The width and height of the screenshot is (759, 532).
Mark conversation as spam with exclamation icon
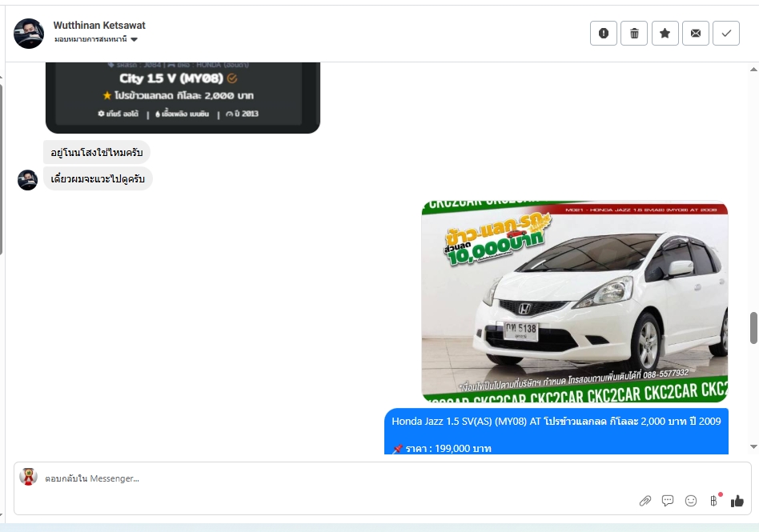click(604, 33)
